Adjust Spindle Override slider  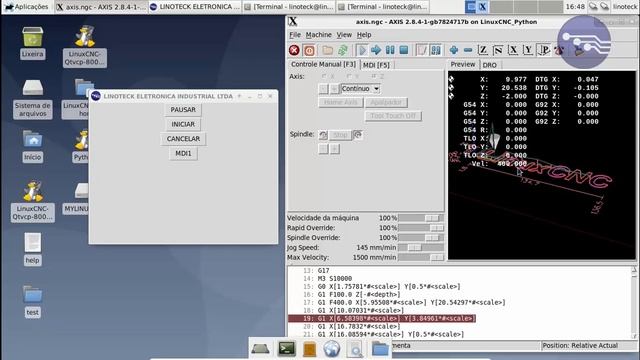421,238
